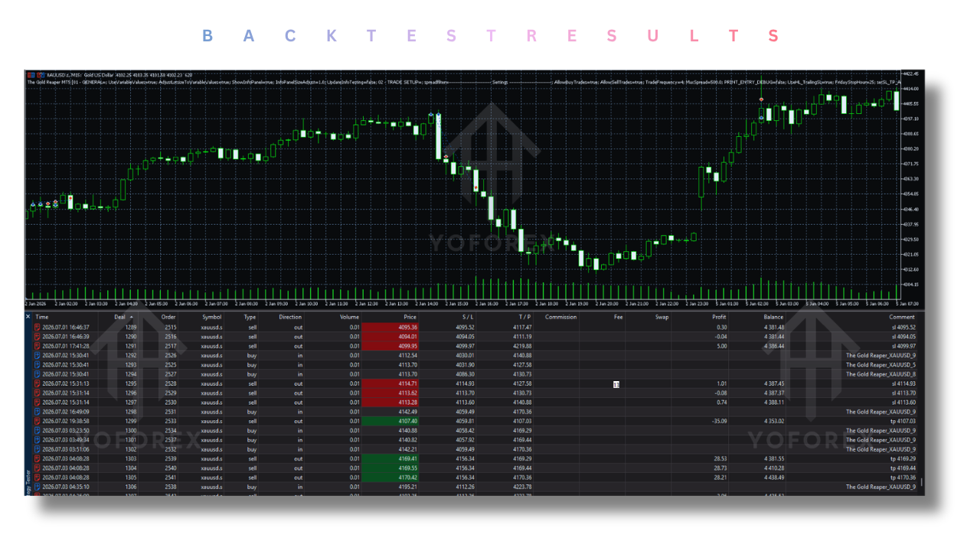980x551 pixels.
Task: Click the '2 Jan 2026' date on chart time axis
Action: (37, 304)
